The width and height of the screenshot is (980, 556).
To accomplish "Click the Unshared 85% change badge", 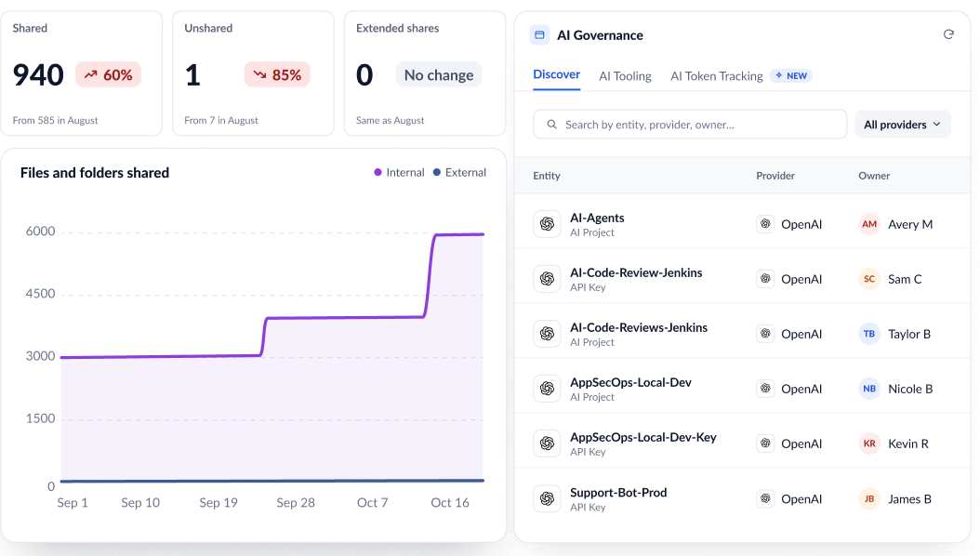I will [277, 75].
